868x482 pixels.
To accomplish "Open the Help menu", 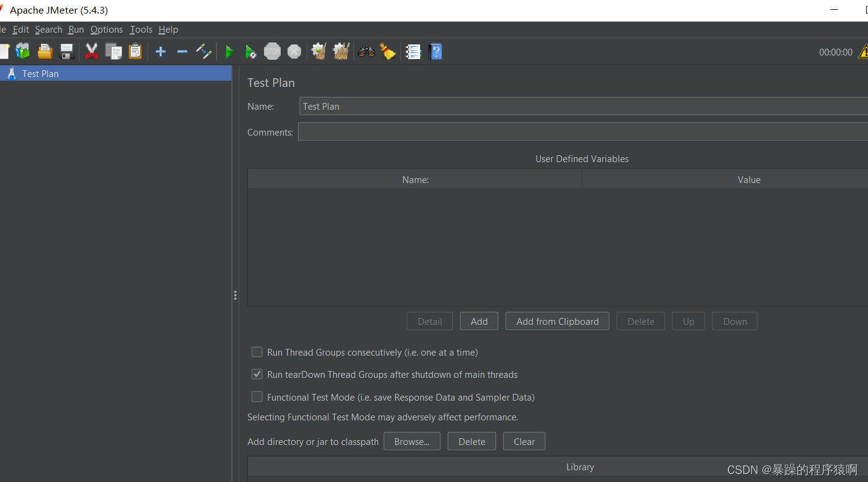I will (168, 30).
